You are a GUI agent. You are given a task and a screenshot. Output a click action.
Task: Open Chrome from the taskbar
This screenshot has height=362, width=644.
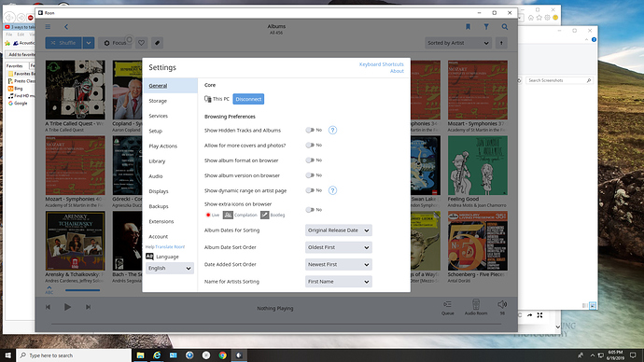pos(223,355)
